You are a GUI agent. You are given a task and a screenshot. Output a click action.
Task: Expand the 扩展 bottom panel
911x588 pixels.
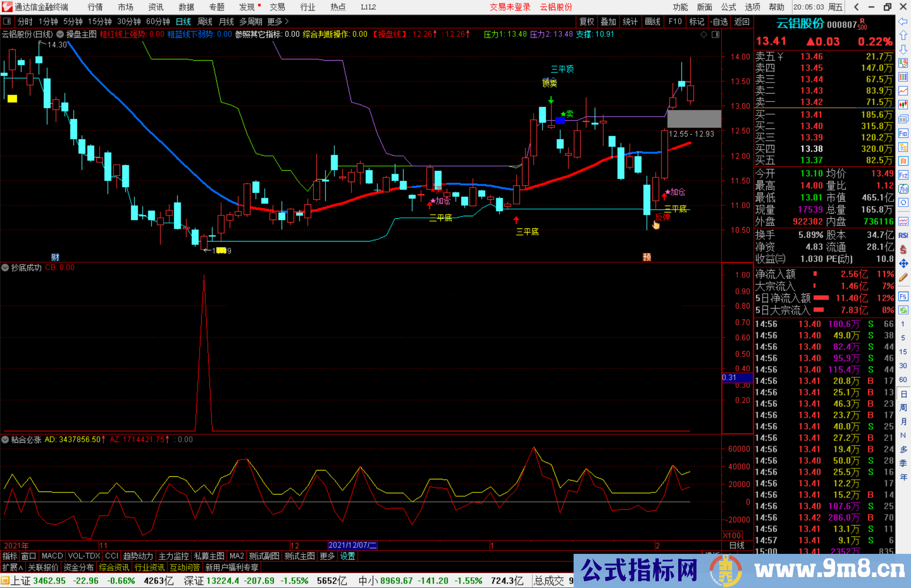(13, 567)
